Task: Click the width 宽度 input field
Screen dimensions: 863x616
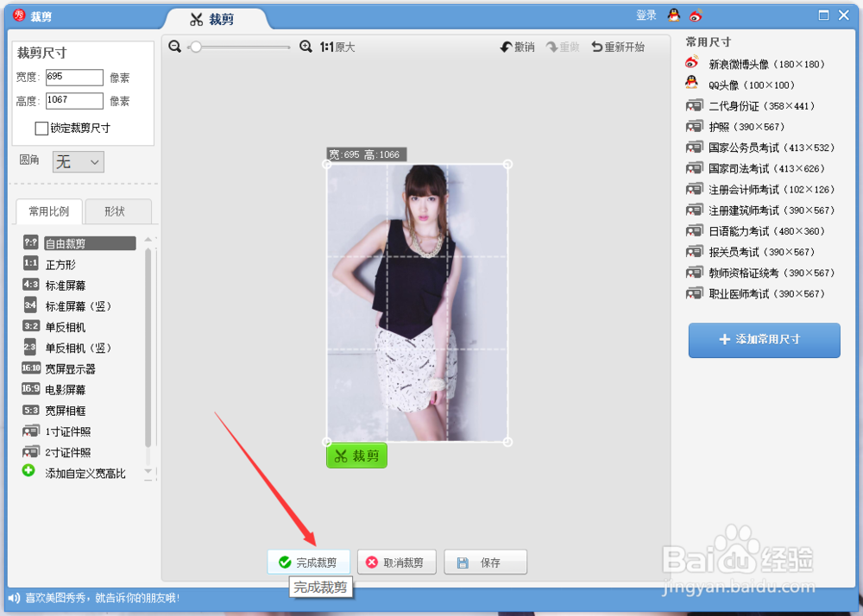Action: [74, 77]
